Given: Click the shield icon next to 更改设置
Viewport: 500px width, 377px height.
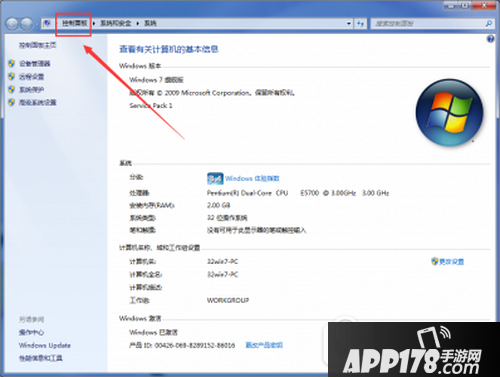Looking at the screenshot, I should click(x=434, y=261).
